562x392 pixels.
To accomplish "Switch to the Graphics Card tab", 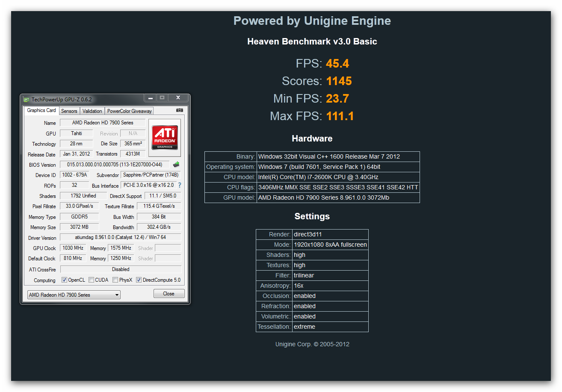I will [x=41, y=110].
